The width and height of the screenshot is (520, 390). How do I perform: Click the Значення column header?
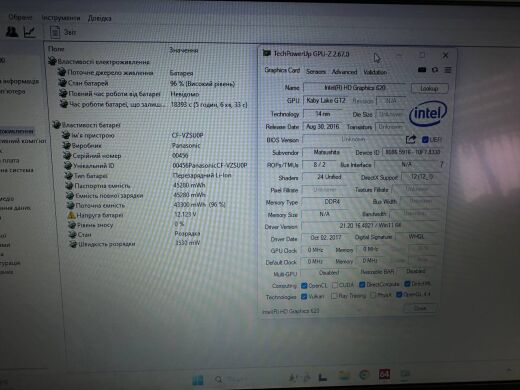(x=184, y=50)
